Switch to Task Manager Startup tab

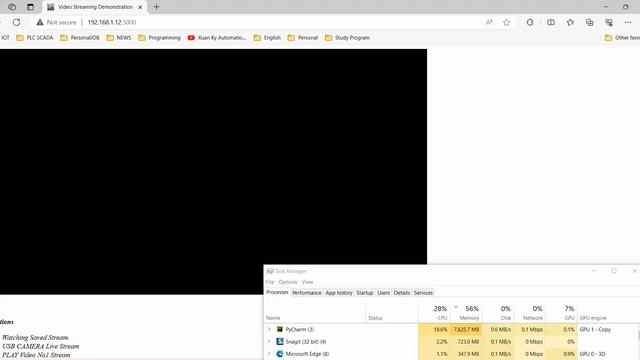point(364,293)
